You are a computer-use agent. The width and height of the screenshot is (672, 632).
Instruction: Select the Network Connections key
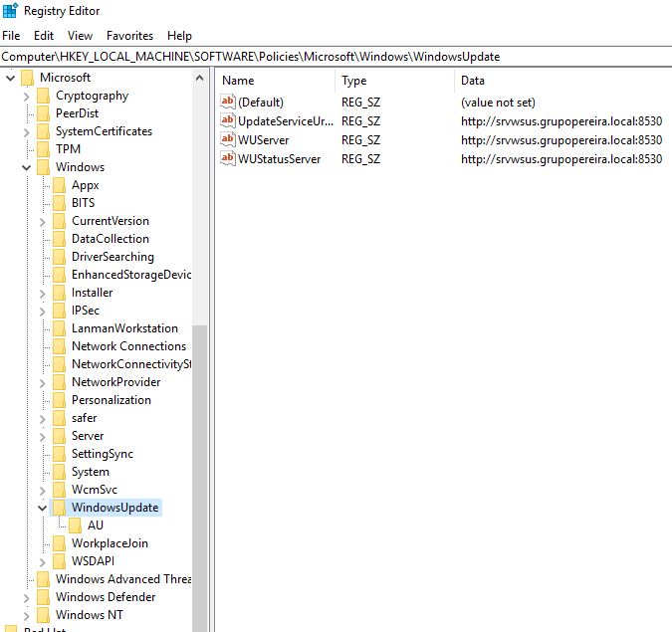point(129,345)
